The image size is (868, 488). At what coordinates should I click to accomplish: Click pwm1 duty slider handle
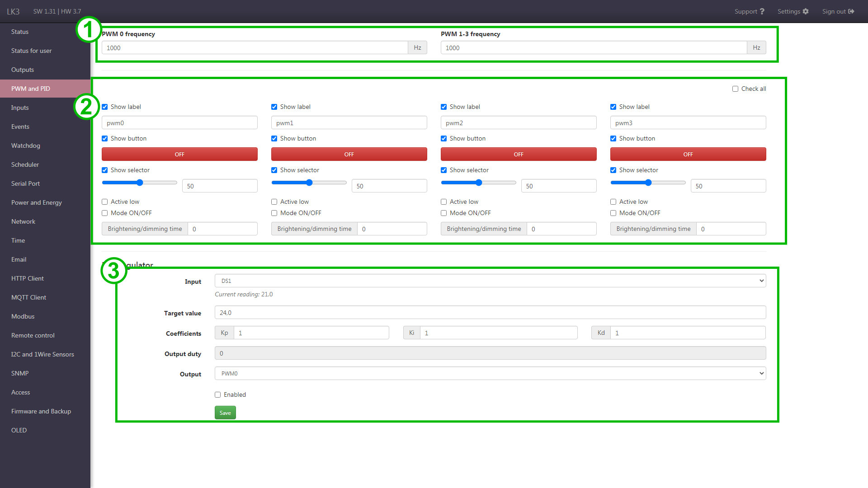(x=309, y=183)
